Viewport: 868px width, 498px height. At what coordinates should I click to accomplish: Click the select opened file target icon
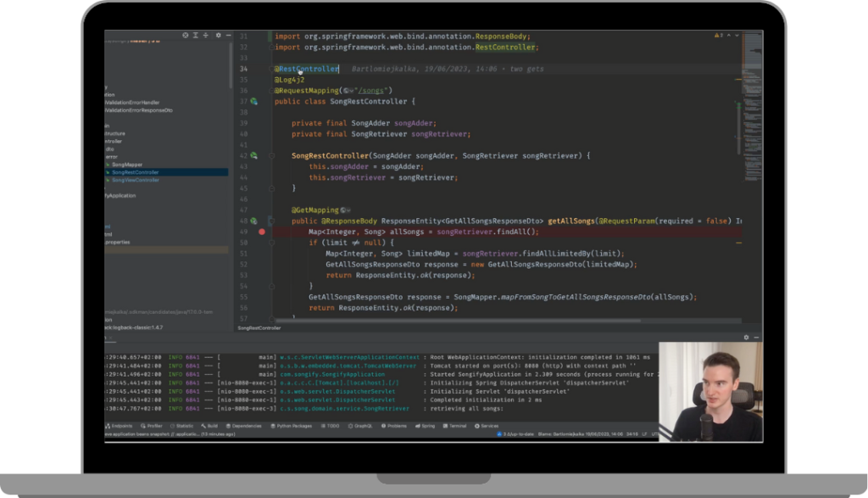[186, 36]
